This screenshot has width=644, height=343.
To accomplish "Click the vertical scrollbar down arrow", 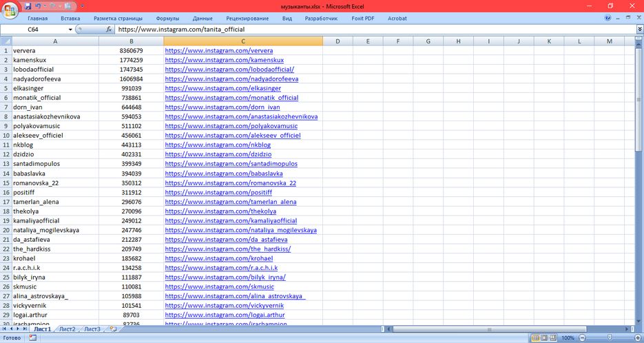I will (x=639, y=322).
